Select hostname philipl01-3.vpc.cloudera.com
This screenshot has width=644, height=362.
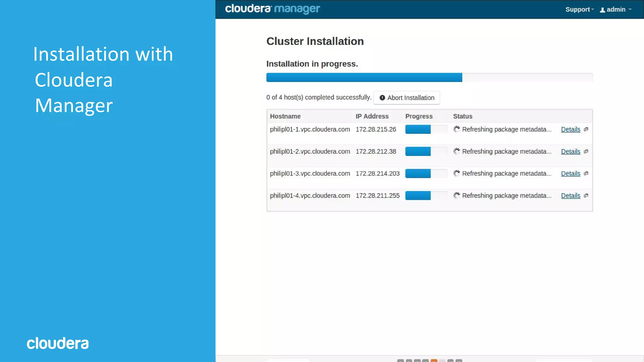310,173
